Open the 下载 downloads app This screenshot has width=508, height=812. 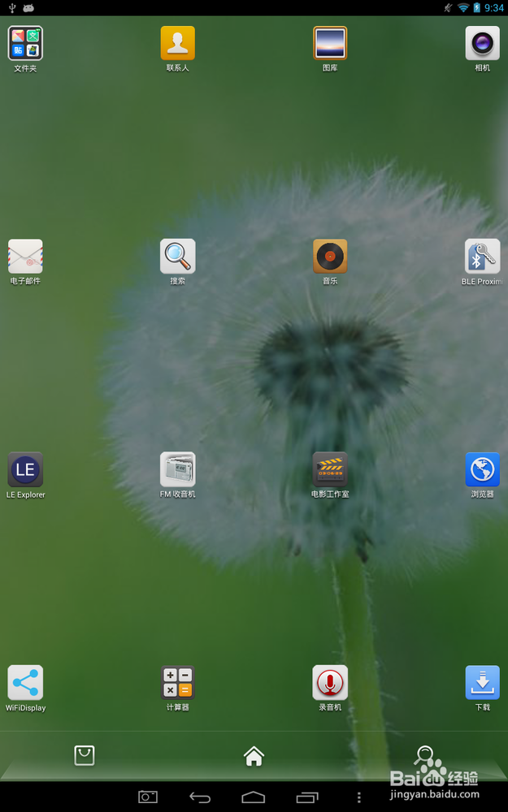tap(482, 683)
